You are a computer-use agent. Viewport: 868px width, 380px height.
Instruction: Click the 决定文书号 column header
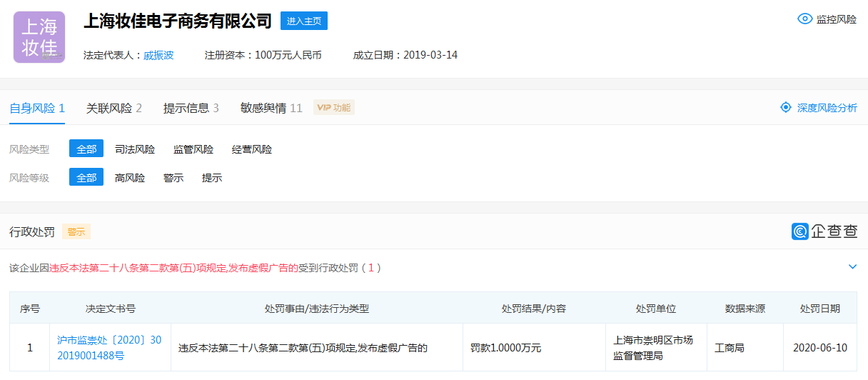111,309
